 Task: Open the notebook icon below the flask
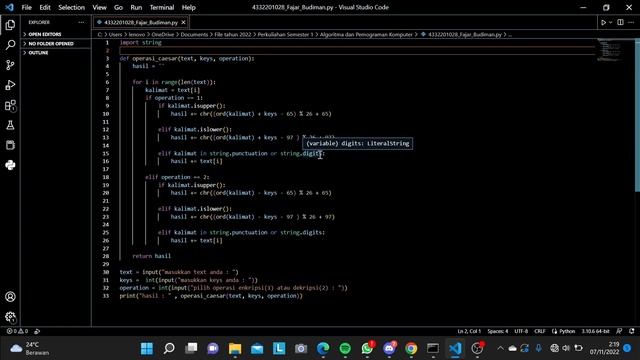pos(10,145)
